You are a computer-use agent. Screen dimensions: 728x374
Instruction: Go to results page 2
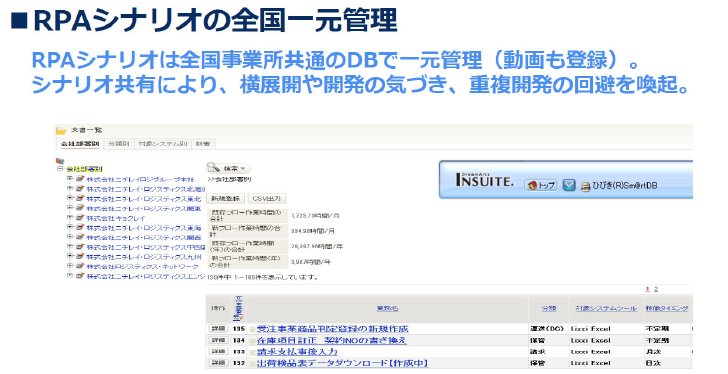point(656,289)
